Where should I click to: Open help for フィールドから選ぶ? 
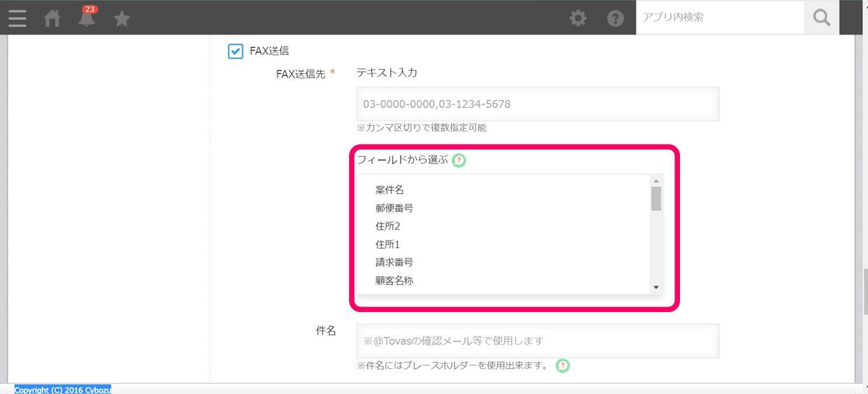point(458,160)
